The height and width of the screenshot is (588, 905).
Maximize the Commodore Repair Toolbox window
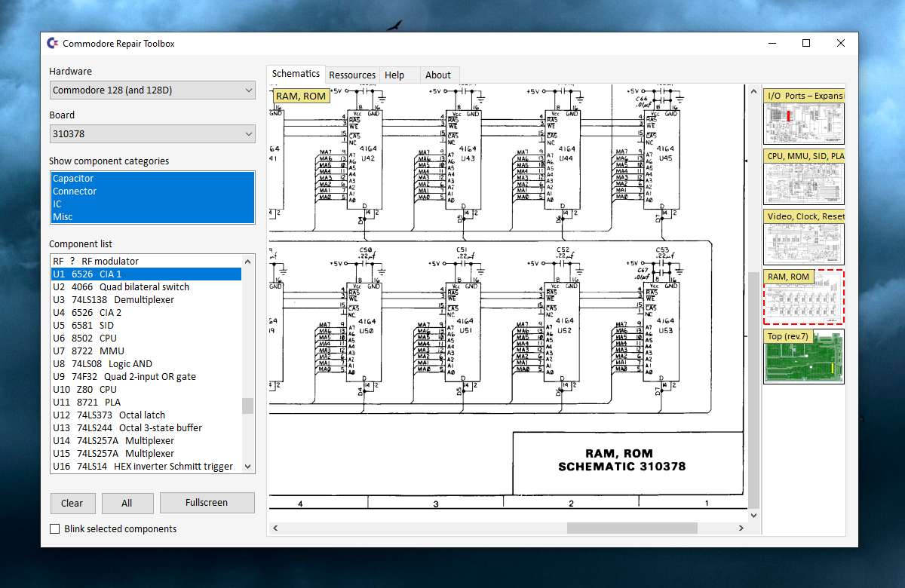(x=806, y=44)
